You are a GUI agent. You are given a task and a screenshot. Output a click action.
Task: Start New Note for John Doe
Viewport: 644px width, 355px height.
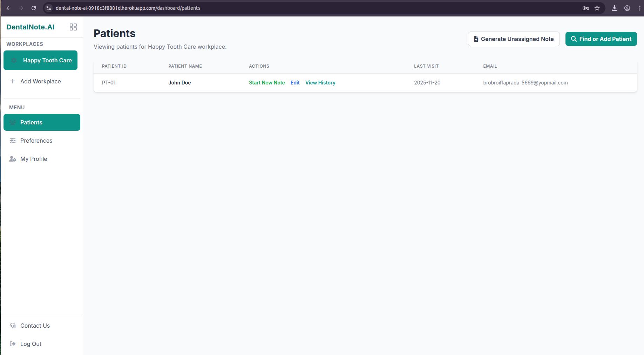coord(267,83)
